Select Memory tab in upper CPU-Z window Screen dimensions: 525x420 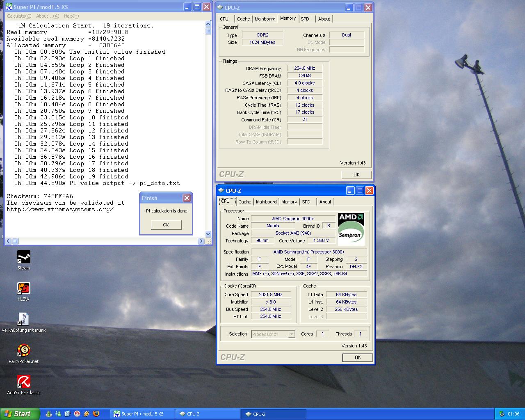pyautogui.click(x=288, y=18)
